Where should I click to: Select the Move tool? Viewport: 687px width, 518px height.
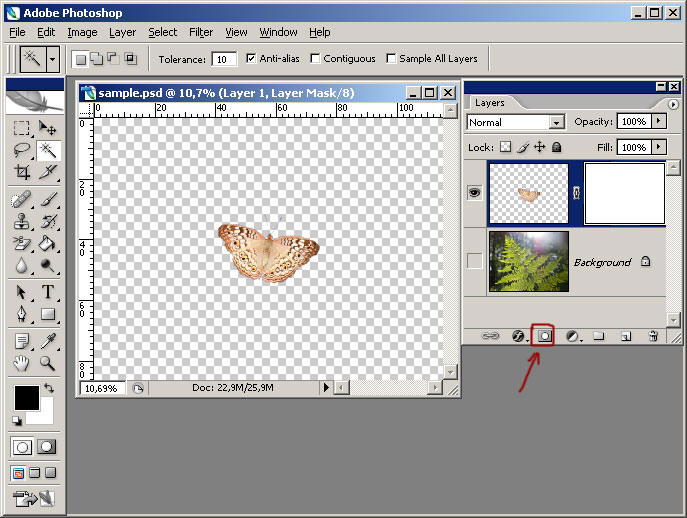click(47, 128)
